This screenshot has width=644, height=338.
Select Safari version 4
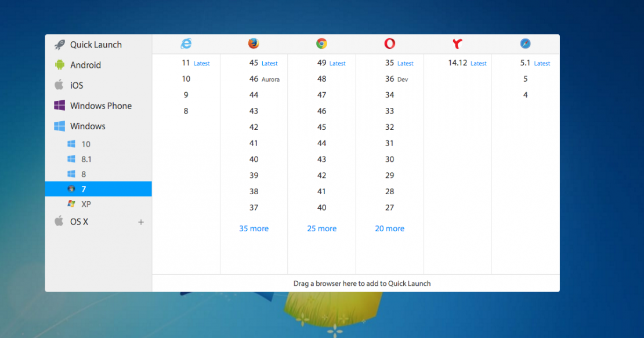pyautogui.click(x=525, y=95)
